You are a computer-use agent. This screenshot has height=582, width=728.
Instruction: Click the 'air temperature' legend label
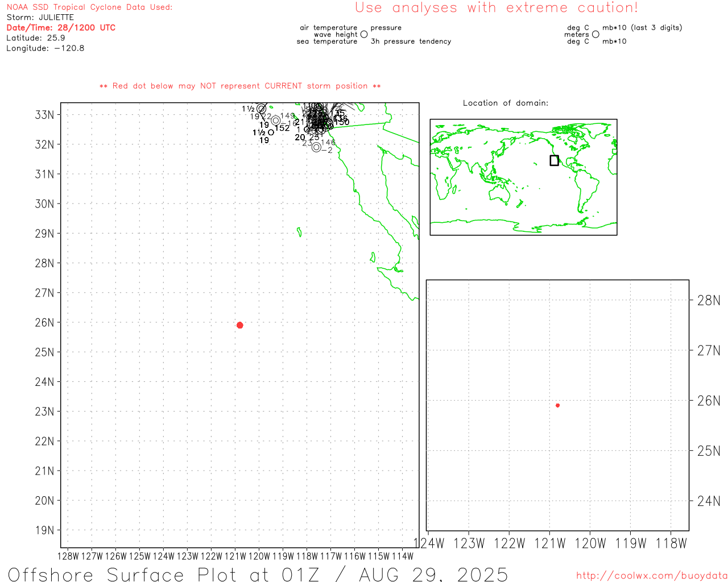(329, 28)
